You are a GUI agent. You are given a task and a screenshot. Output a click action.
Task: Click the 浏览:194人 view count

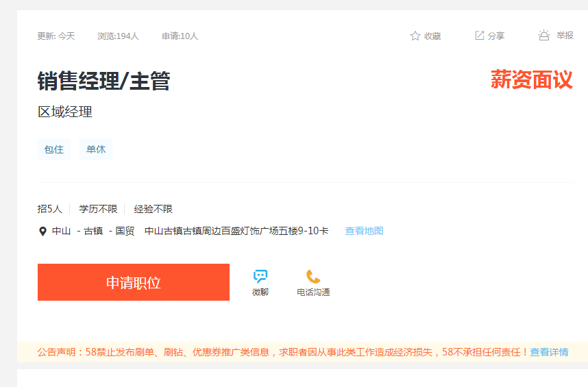point(118,36)
